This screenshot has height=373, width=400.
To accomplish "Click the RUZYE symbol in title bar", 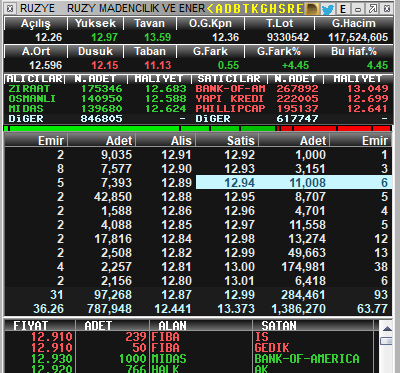I will 37,9.
